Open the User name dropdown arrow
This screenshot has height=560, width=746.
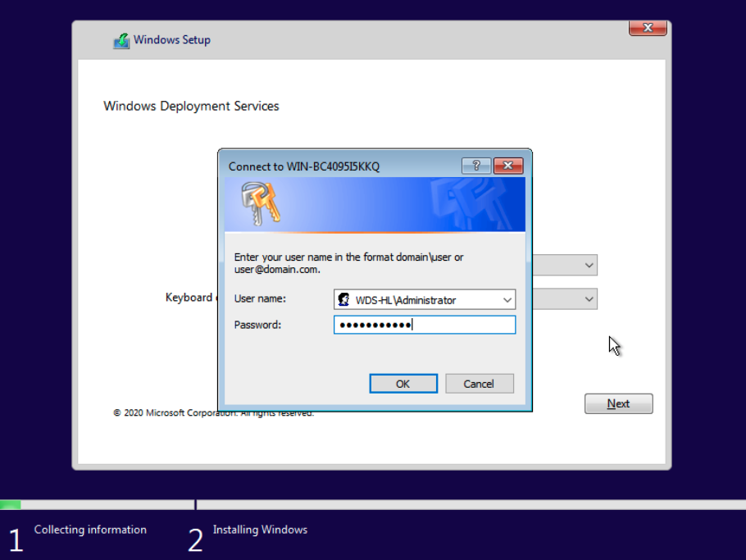pyautogui.click(x=507, y=300)
